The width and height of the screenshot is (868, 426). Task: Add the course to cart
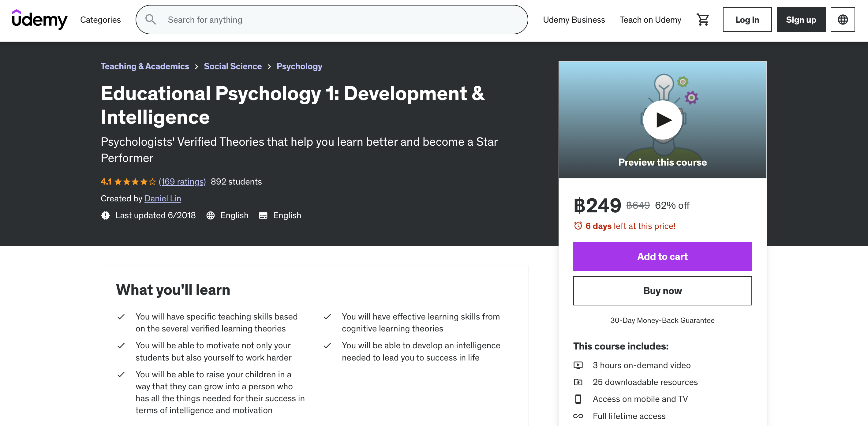click(662, 256)
